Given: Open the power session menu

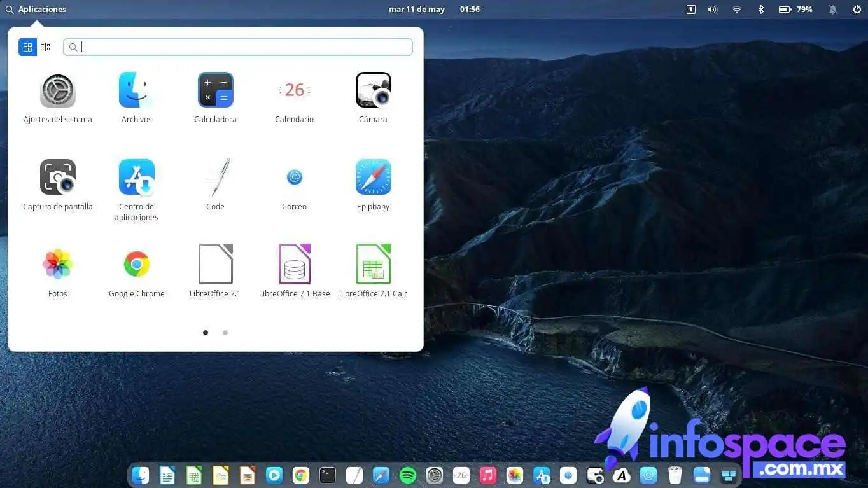Looking at the screenshot, I should click(x=857, y=10).
